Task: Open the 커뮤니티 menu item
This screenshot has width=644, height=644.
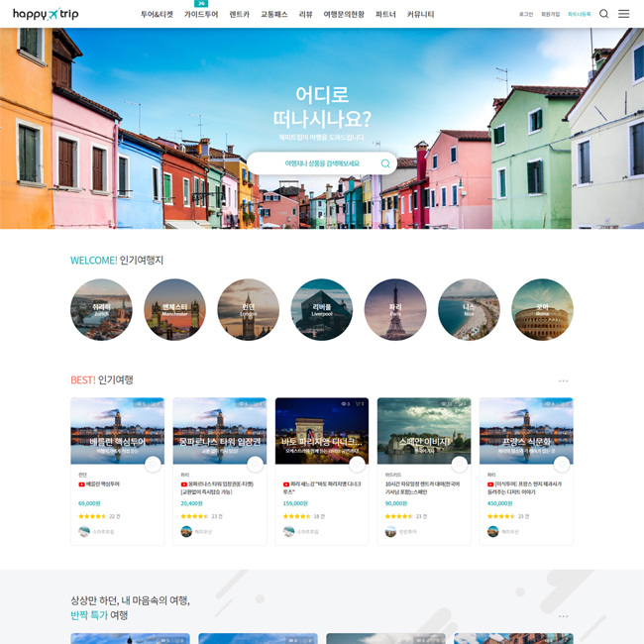Action: [x=420, y=15]
